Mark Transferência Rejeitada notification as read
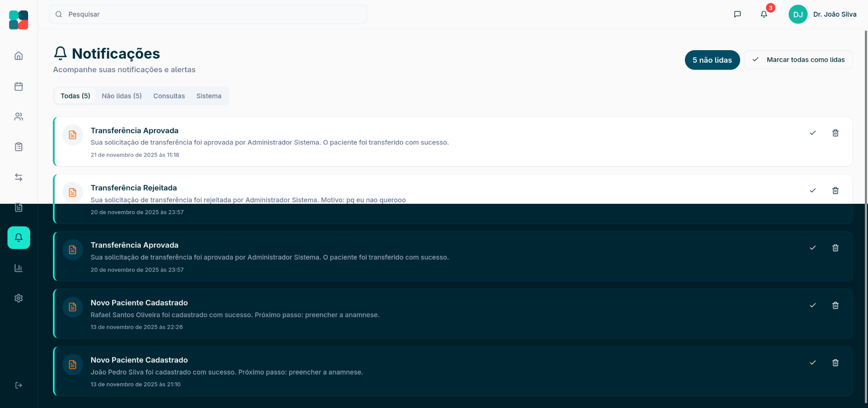The width and height of the screenshot is (868, 408). point(812,191)
